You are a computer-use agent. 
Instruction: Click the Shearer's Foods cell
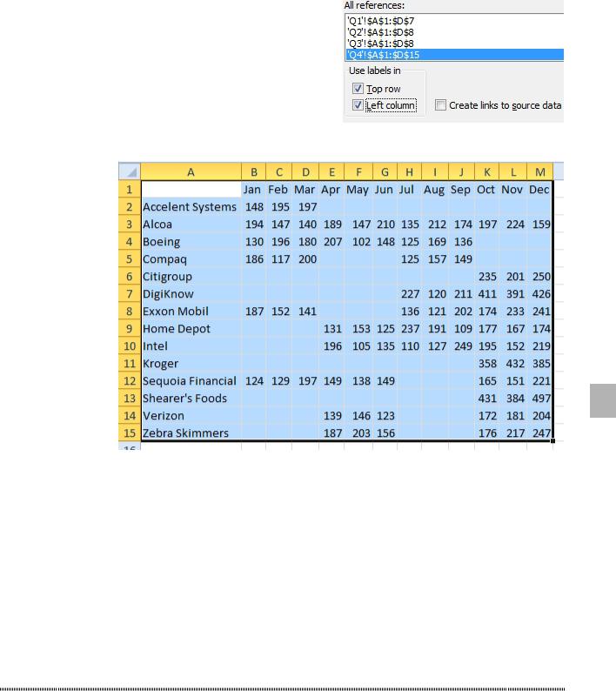tap(191, 399)
